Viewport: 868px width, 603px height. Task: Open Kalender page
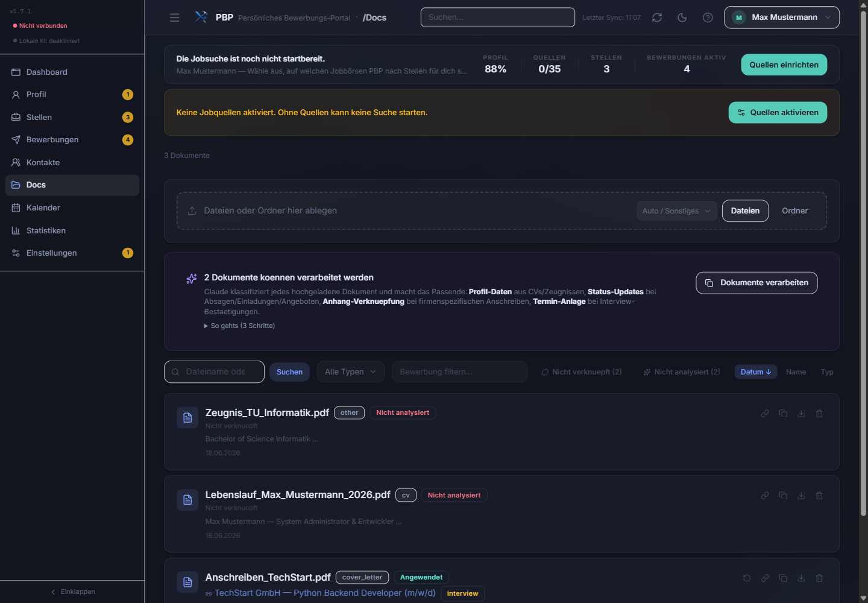[x=72, y=207]
